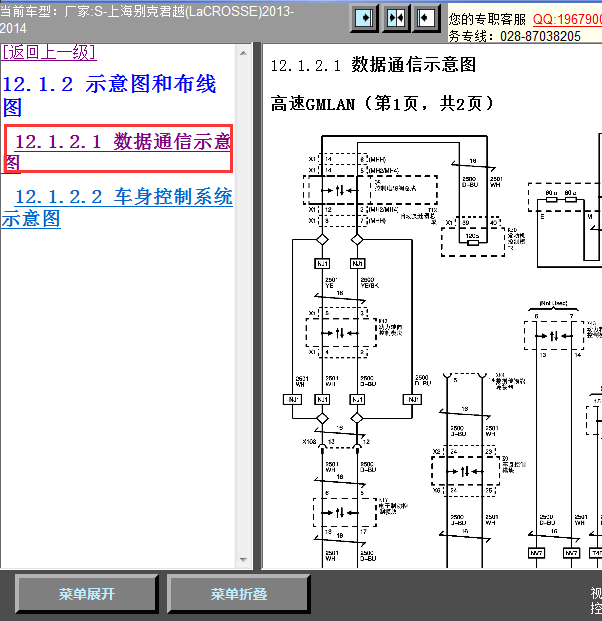Click the QQ customer service number link
Viewport: 602px width, 621px height.
(567, 19)
